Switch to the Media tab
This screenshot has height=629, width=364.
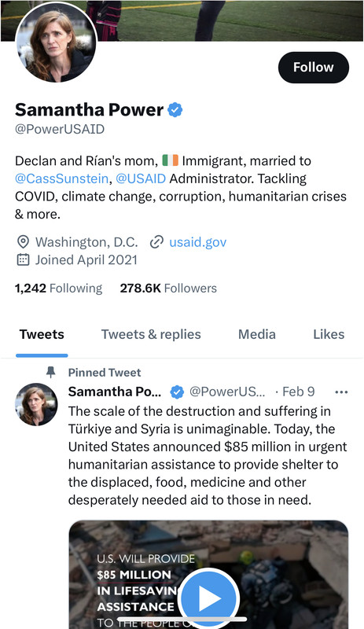pos(257,335)
